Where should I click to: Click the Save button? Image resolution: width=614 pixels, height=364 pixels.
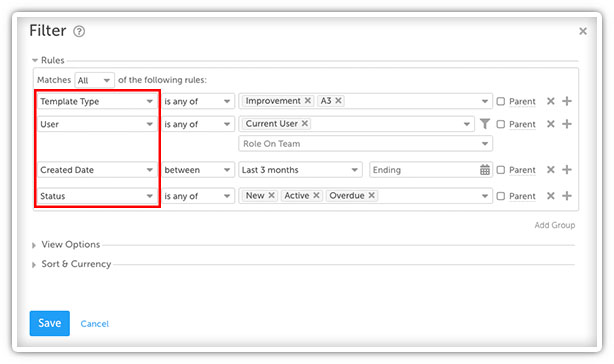click(x=50, y=323)
